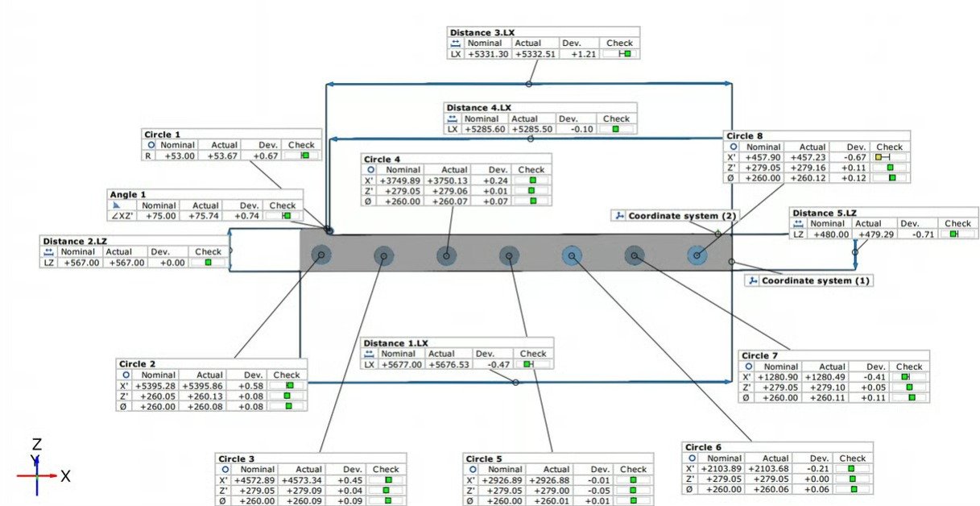Click the XYZ axis triad origin
Screen dimensions: 980x506
pos(37,475)
